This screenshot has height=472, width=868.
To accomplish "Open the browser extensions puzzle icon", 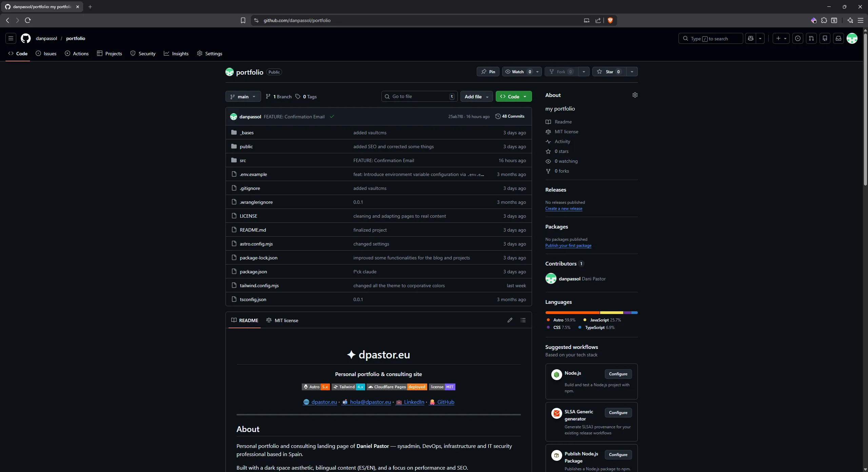I will [824, 20].
